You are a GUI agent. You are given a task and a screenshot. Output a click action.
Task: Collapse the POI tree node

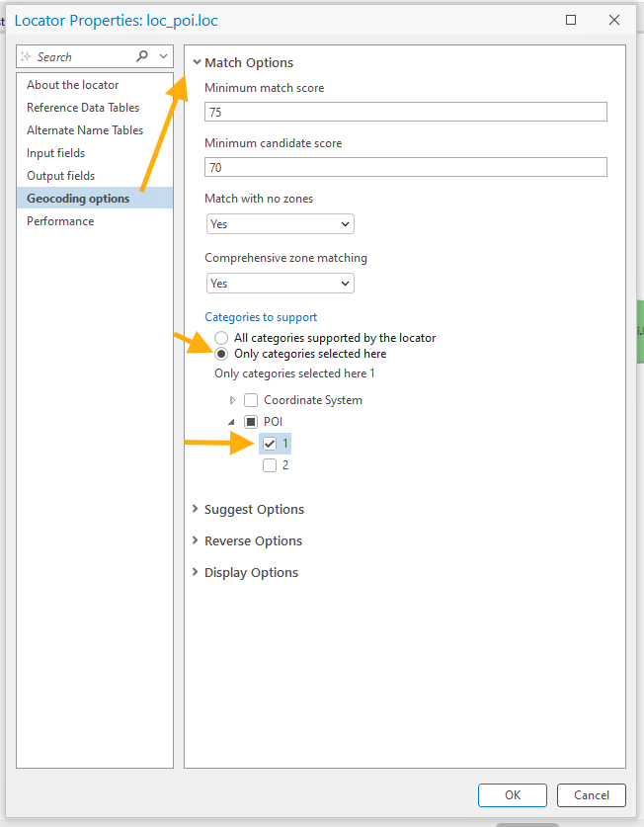[233, 422]
